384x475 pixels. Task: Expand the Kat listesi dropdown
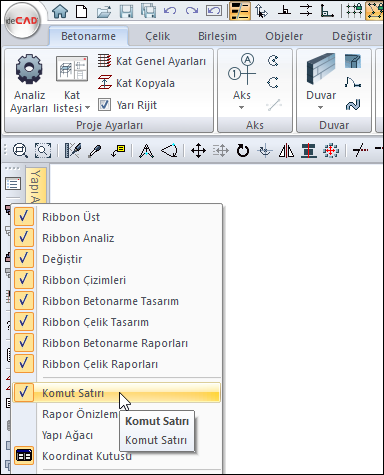87,108
